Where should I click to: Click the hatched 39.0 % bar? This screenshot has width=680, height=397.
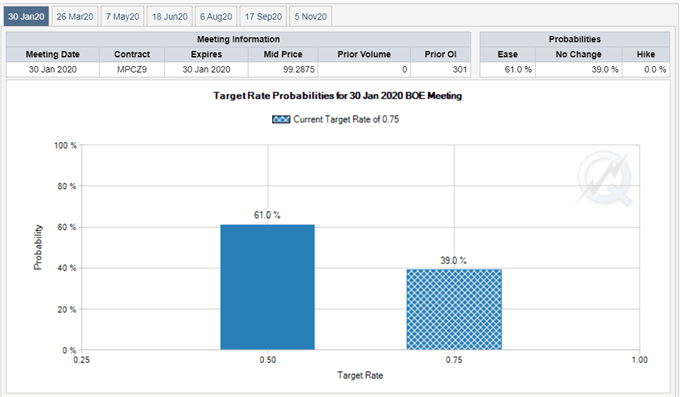(454, 309)
